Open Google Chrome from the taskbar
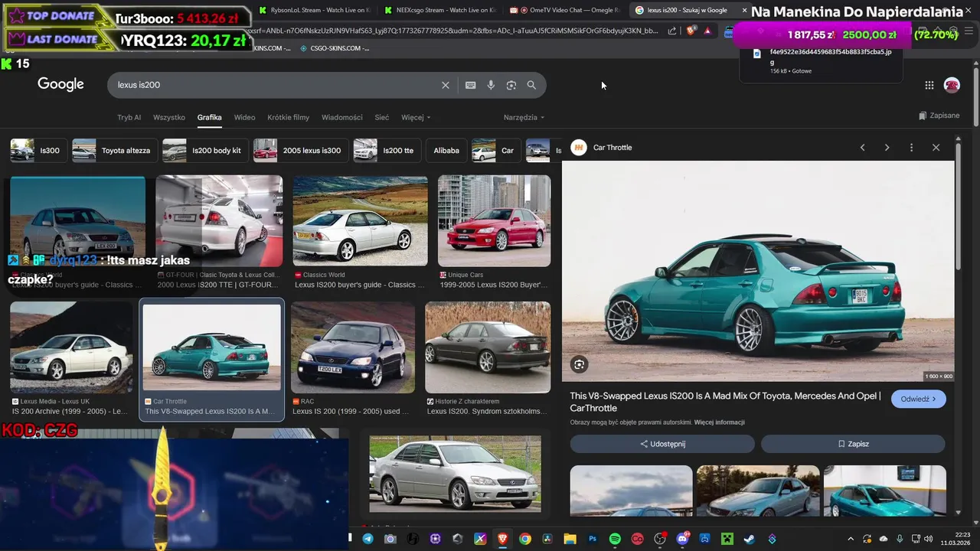 525,539
